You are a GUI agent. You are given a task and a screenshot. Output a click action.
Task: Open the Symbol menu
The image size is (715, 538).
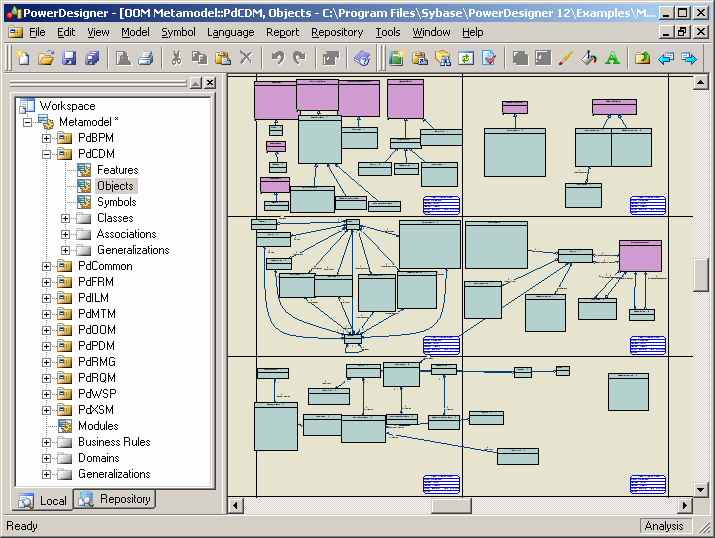coord(178,32)
